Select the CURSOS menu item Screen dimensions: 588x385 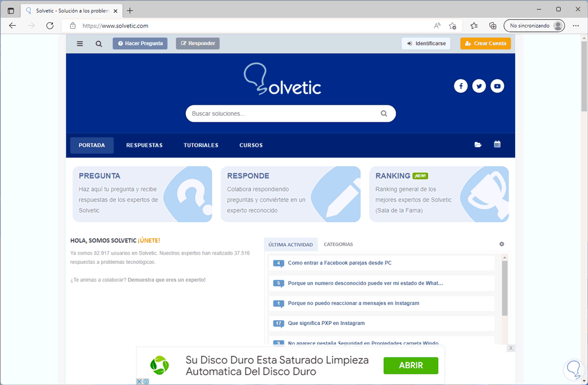click(251, 145)
